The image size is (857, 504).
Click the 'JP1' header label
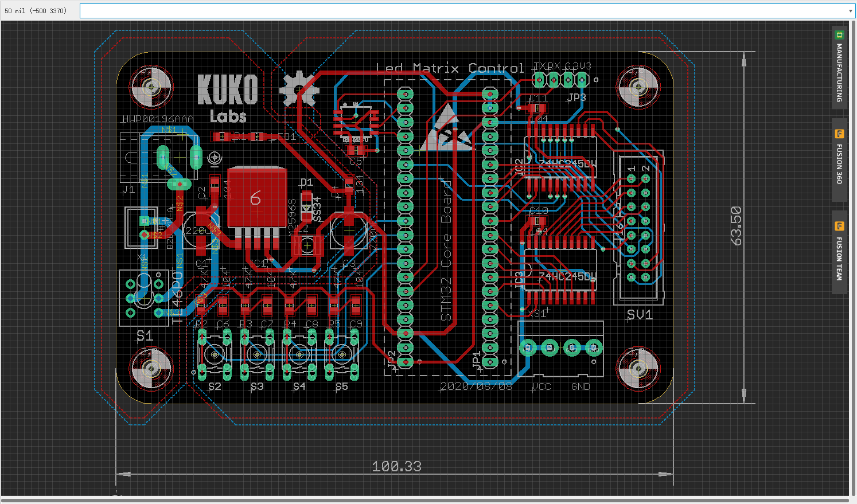tap(477, 360)
